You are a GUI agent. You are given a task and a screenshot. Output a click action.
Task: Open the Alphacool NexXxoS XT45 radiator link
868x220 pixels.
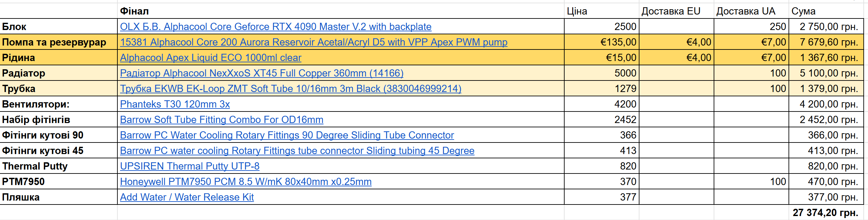tap(262, 73)
